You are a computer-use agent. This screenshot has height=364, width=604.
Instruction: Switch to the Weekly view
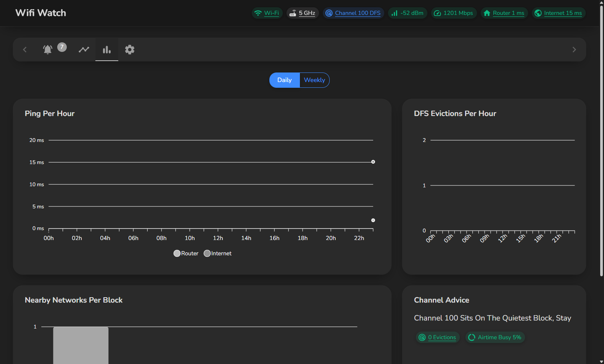pyautogui.click(x=314, y=80)
